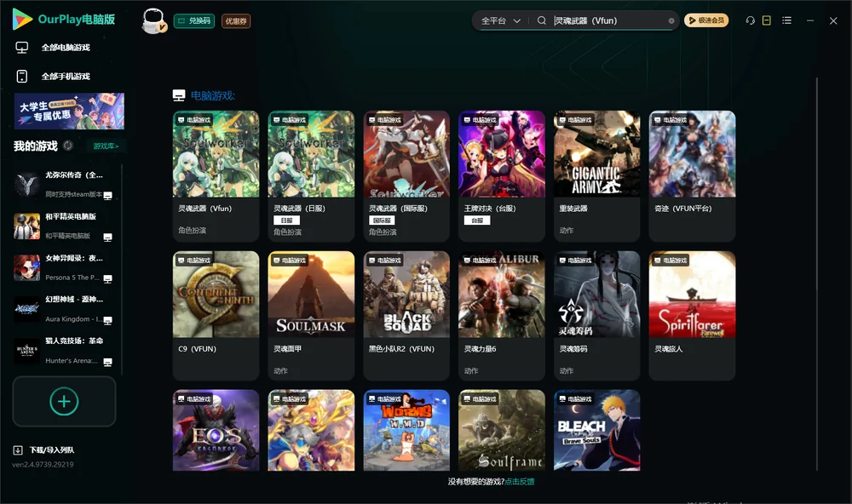This screenshot has width=852, height=504.
Task: Focus the search field containing 灵魂武器 (Vfun)
Action: click(x=610, y=20)
